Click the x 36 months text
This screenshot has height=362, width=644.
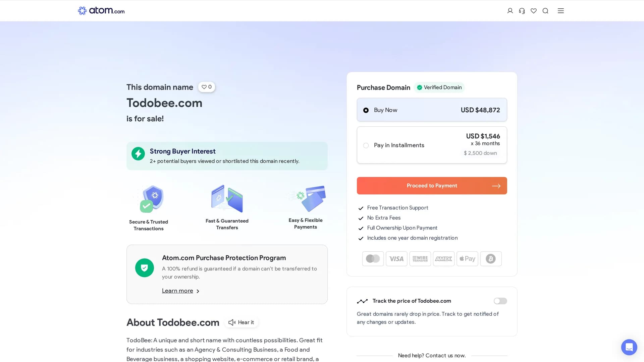[x=485, y=143]
